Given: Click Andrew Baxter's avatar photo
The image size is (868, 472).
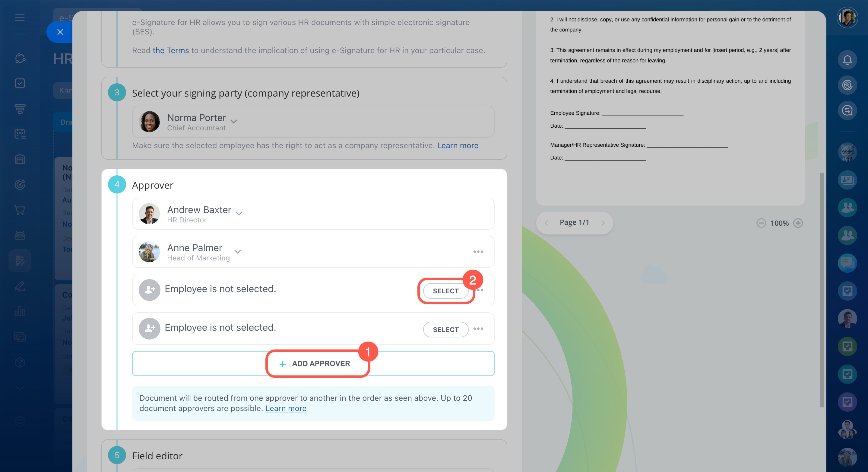Looking at the screenshot, I should (149, 213).
